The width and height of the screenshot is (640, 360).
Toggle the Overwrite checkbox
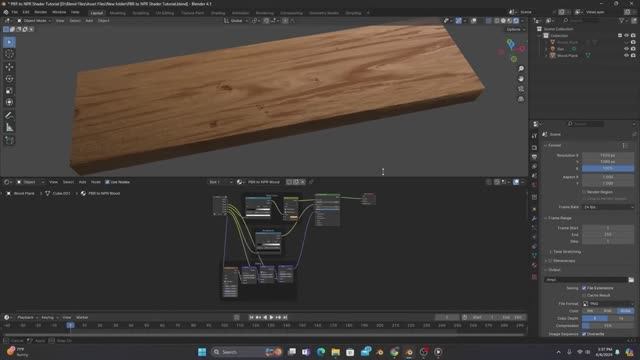click(x=584, y=334)
